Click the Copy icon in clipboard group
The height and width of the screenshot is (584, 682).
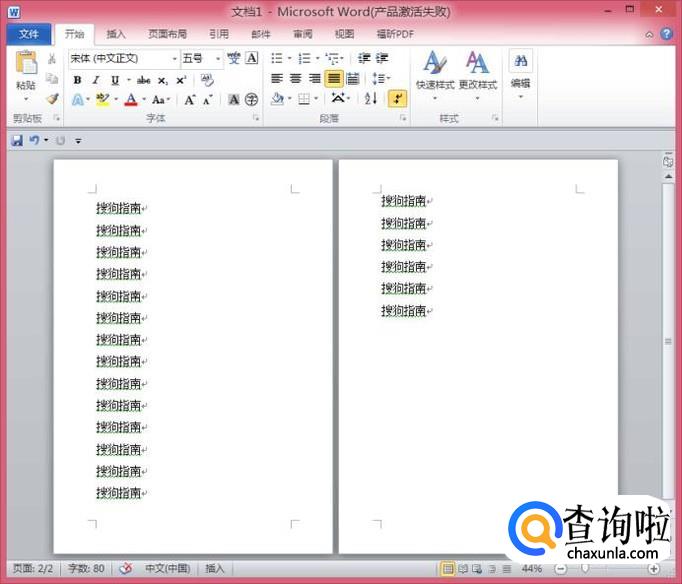pyautogui.click(x=52, y=79)
